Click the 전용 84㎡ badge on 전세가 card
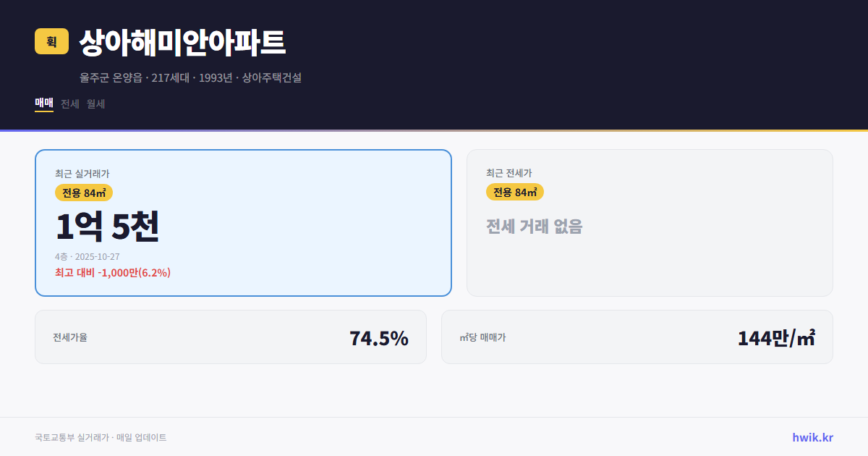Screen dimensions: 868x456 pyautogui.click(x=516, y=192)
